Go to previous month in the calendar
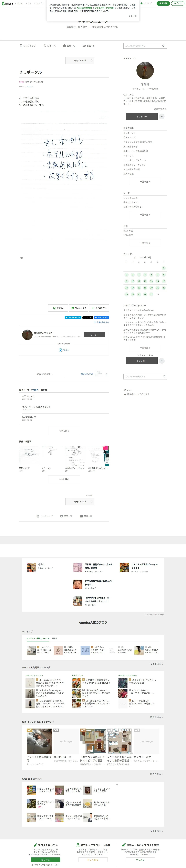Screen dimensions: 186x868 coord(135,258)
